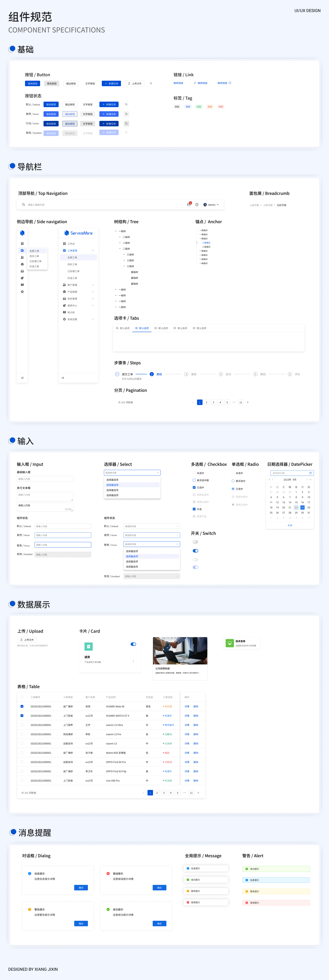Open the mail notification icon with red badge
This screenshot has width=329, height=980.
click(x=188, y=205)
